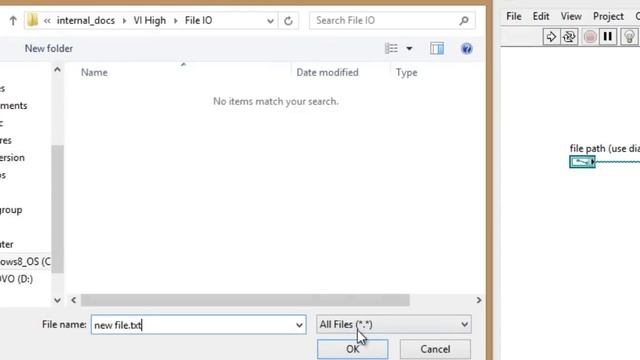This screenshot has height=360, width=640.
Task: Pause VI execution in LabVIEW toolbar
Action: (x=608, y=37)
